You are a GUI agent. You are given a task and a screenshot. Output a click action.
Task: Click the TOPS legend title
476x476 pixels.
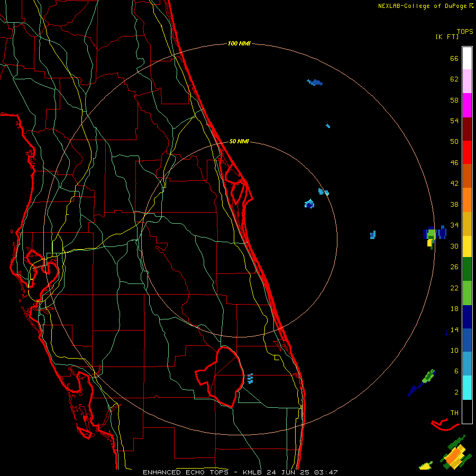pos(465,31)
